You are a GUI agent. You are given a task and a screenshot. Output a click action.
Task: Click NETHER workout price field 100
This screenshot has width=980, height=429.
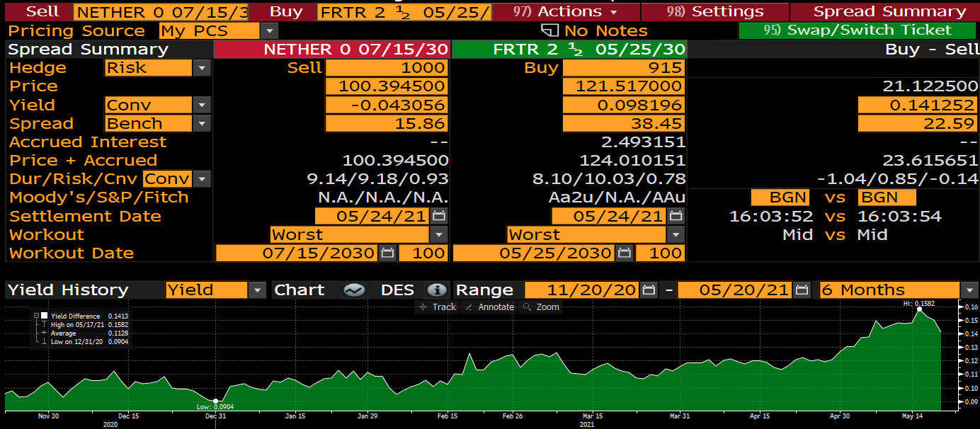pyautogui.click(x=423, y=253)
